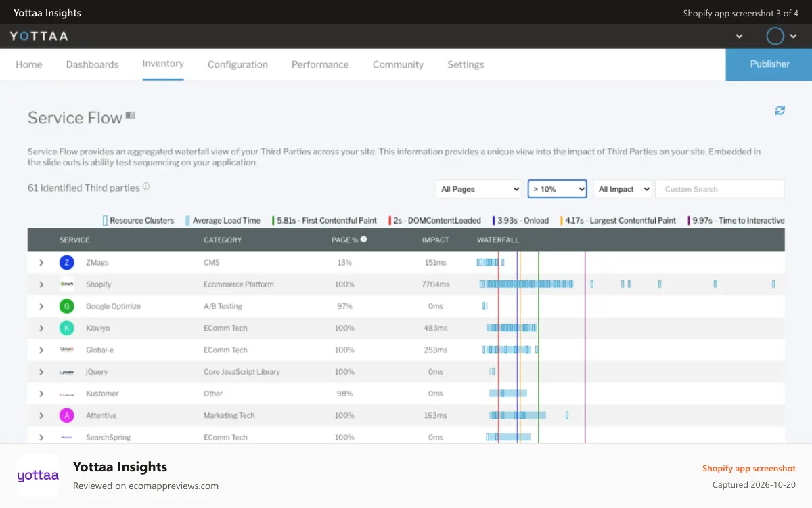This screenshot has width=812, height=508.
Task: Click the YOTTAA logo in header
Action: point(39,36)
